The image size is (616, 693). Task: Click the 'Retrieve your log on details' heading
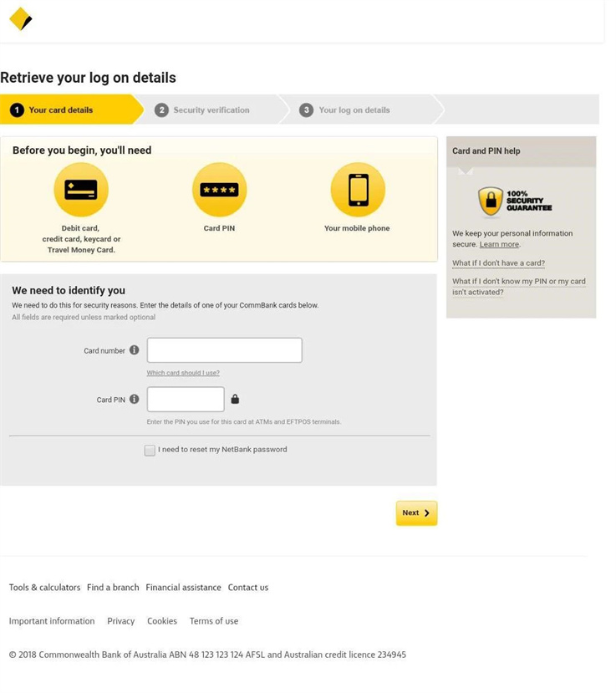pos(88,78)
